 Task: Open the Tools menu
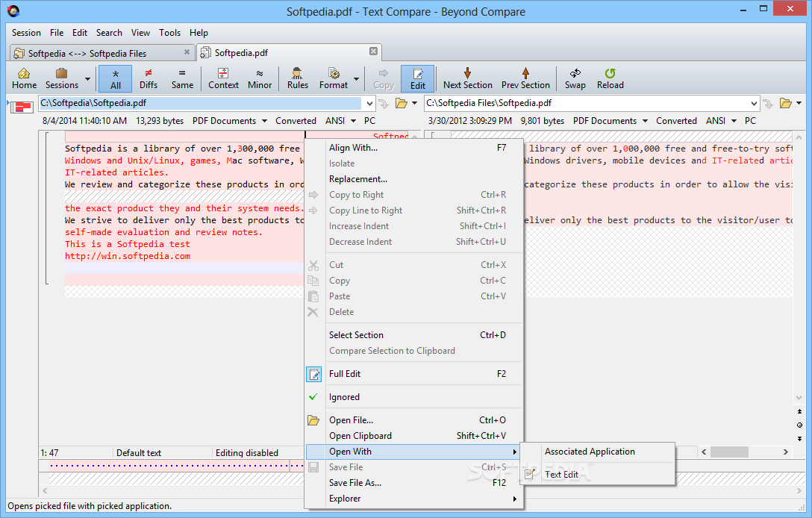[x=170, y=33]
